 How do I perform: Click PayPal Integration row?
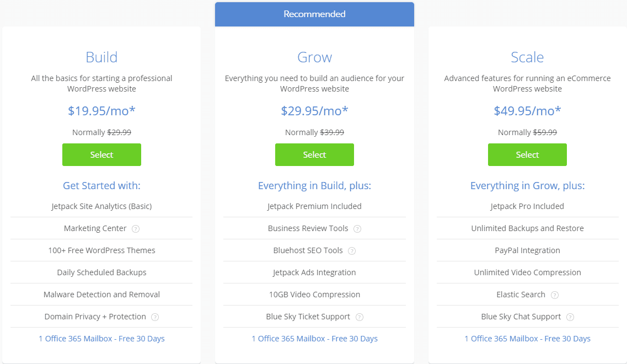527,250
